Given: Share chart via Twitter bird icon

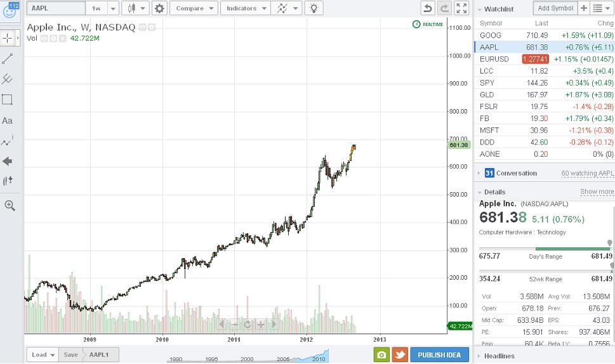Looking at the screenshot, I should tap(400, 355).
